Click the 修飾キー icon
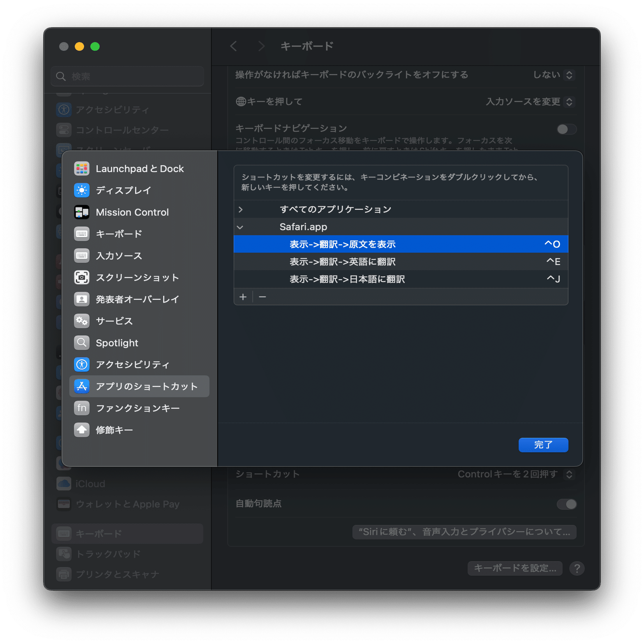Viewport: 644px width, 644px height. [82, 429]
